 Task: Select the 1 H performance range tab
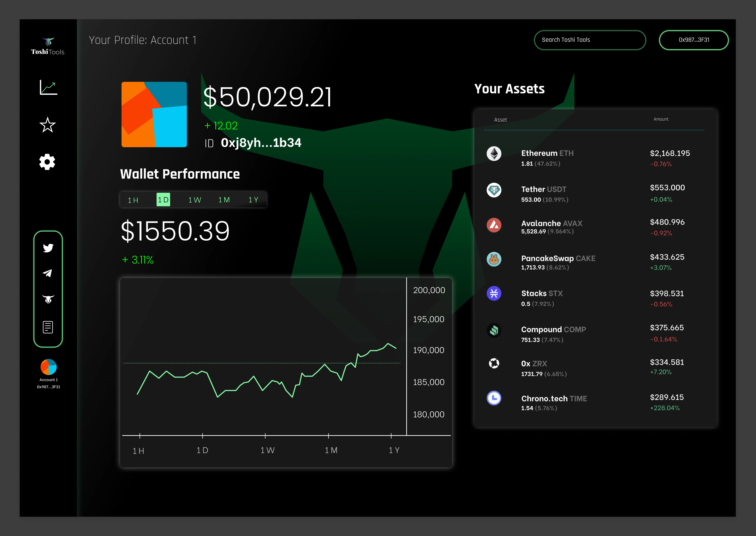point(133,200)
